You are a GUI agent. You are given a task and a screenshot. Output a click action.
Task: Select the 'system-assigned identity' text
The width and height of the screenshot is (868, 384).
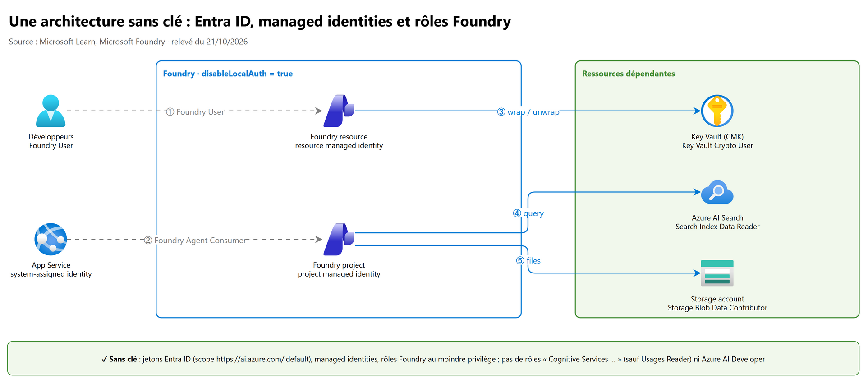coord(51,274)
